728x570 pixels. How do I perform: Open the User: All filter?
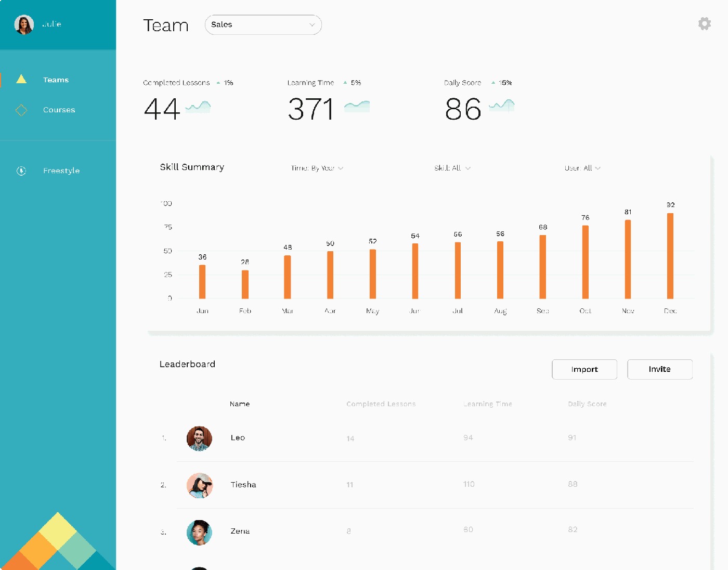(582, 168)
